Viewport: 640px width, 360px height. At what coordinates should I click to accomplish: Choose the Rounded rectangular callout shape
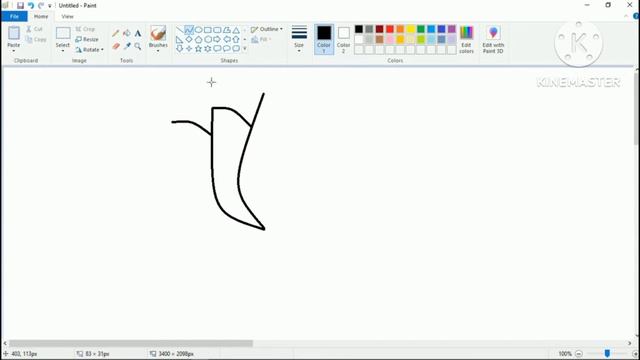217,49
